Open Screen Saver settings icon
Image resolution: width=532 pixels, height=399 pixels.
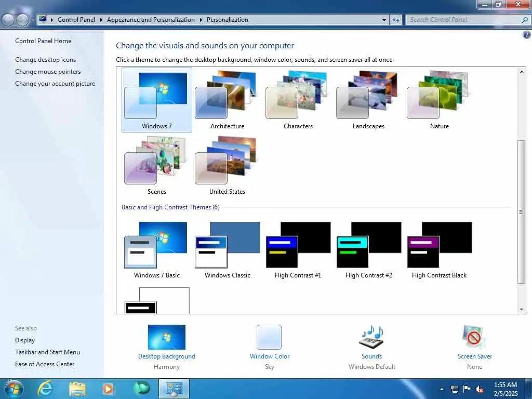474,337
